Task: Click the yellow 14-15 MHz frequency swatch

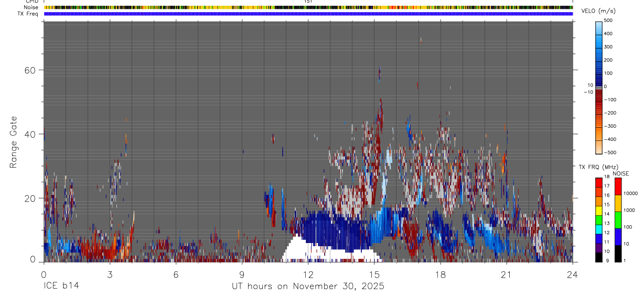Action: tap(599, 211)
